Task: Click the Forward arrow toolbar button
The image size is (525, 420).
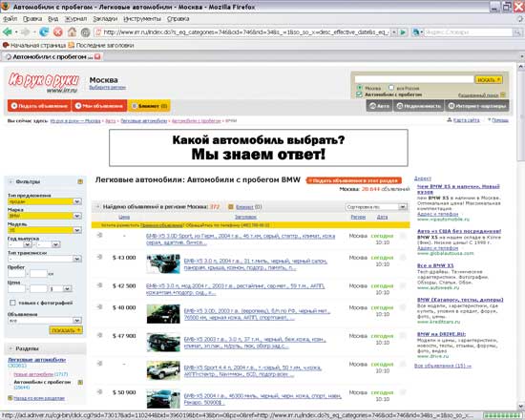Action: [25, 32]
